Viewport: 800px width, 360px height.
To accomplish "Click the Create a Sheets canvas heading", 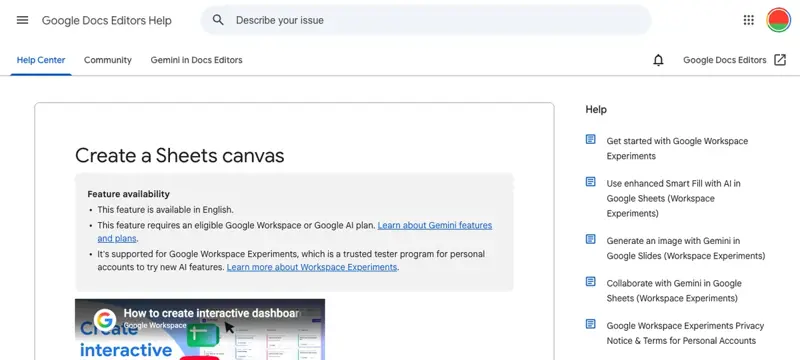I will 180,156.
